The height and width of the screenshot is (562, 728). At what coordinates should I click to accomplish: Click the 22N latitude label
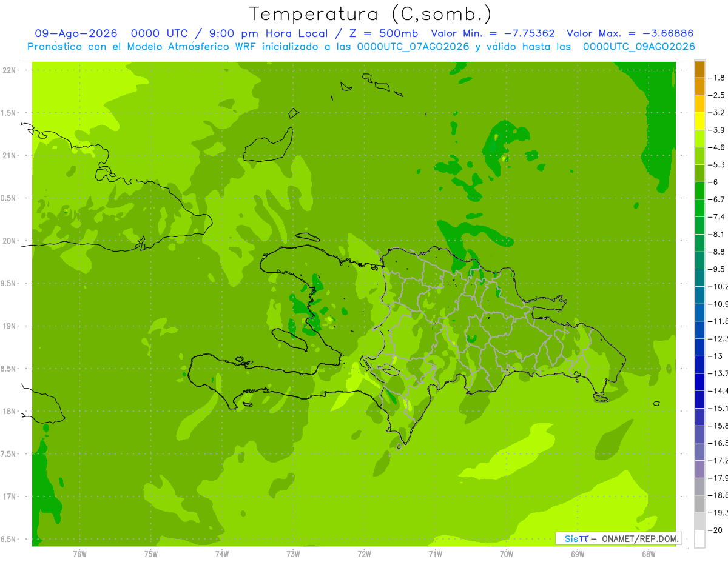[x=10, y=70]
